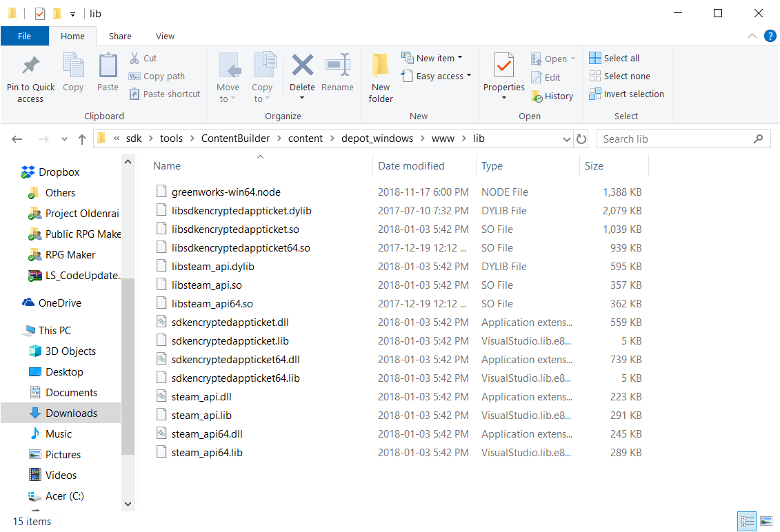Select libsdkencryptedappticket64.so file
This screenshot has height=532, width=780.
241,247
